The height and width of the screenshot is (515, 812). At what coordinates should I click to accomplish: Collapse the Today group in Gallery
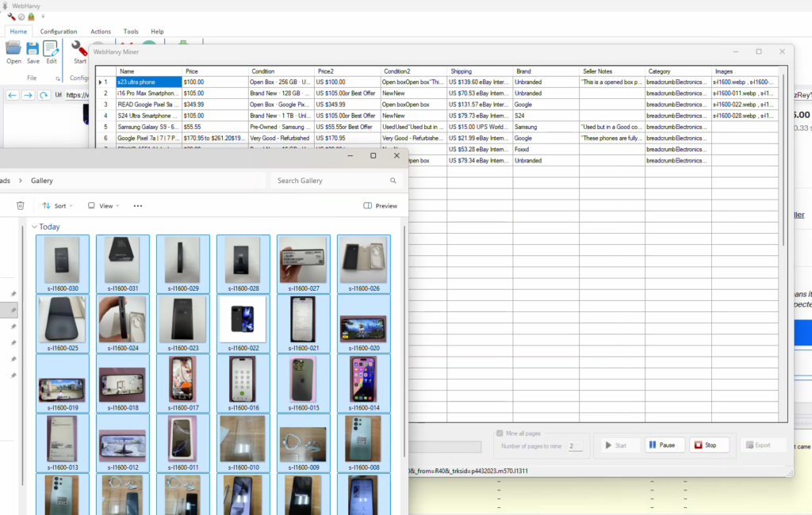coord(34,227)
